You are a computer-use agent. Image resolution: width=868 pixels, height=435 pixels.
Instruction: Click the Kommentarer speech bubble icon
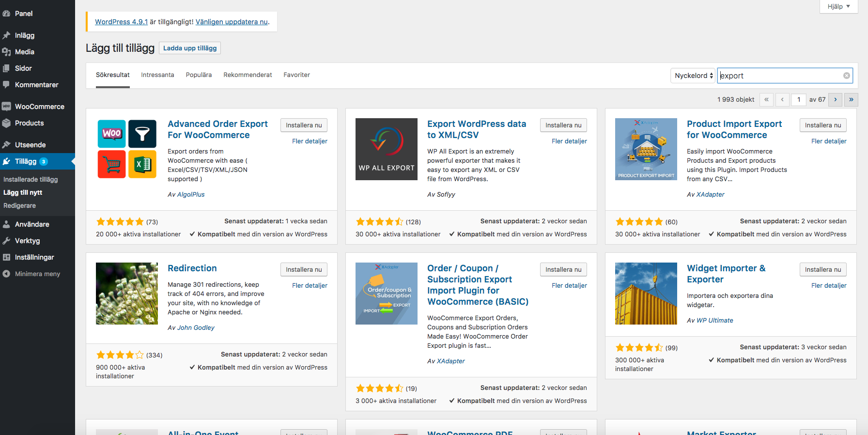6,85
